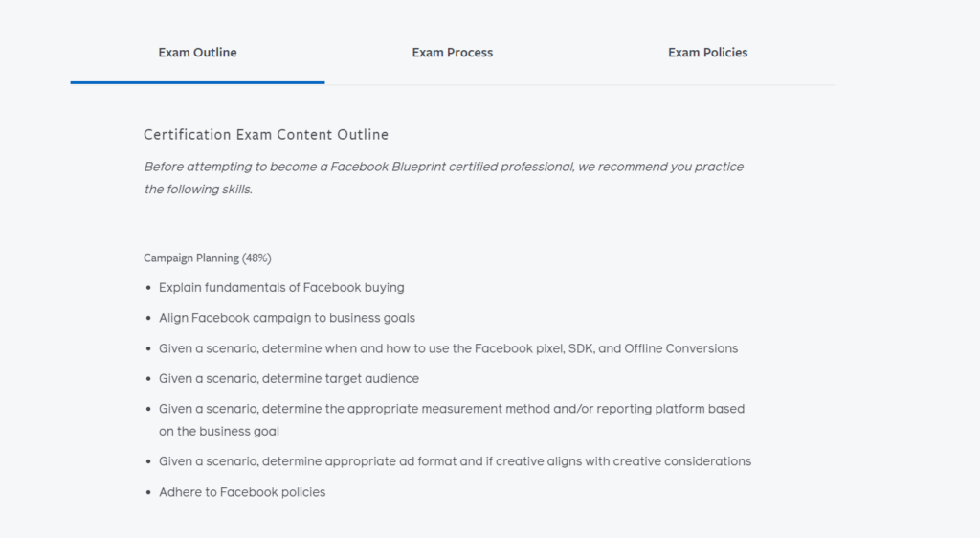Screen dimensions: 980x538
Task: Select the Exam Outline tab
Action: (197, 53)
